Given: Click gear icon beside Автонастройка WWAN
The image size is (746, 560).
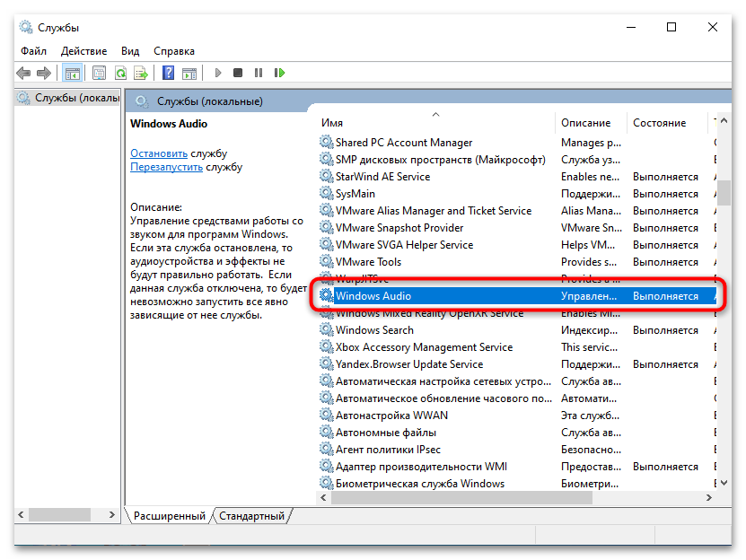Looking at the screenshot, I should 326,415.
